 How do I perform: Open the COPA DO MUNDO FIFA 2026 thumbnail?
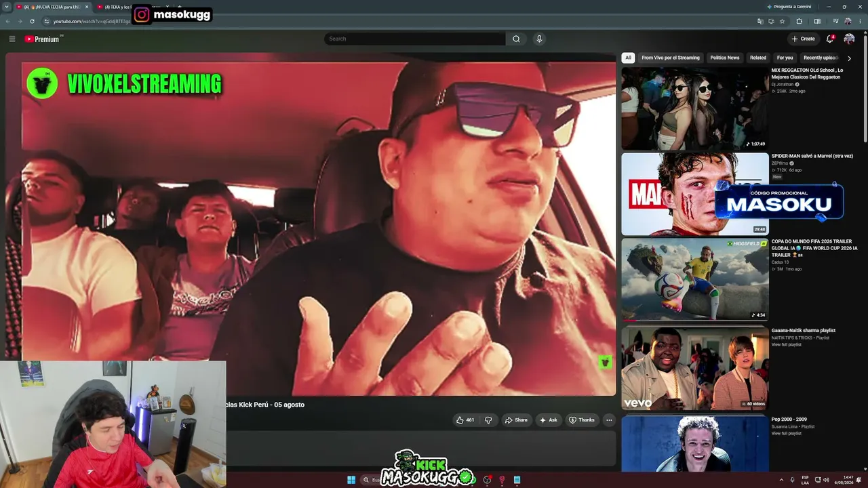pos(695,279)
